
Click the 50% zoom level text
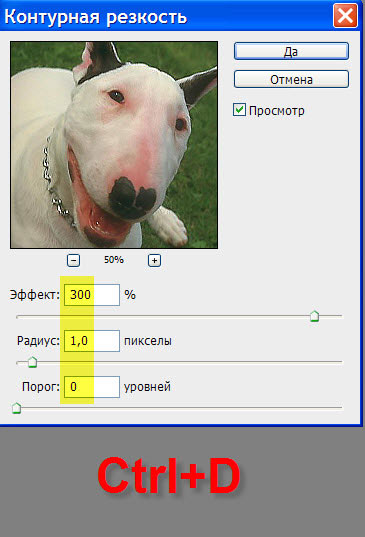pyautogui.click(x=114, y=260)
